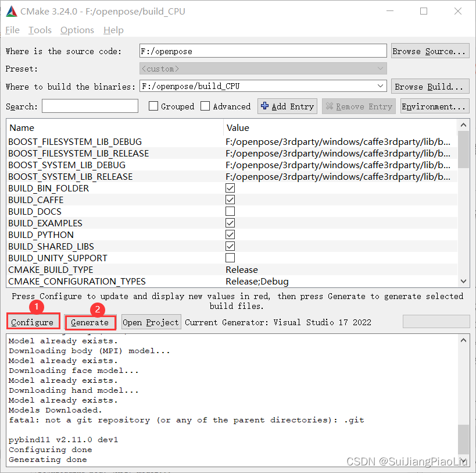Maximize the CMake window
476x473 pixels.
[424, 11]
